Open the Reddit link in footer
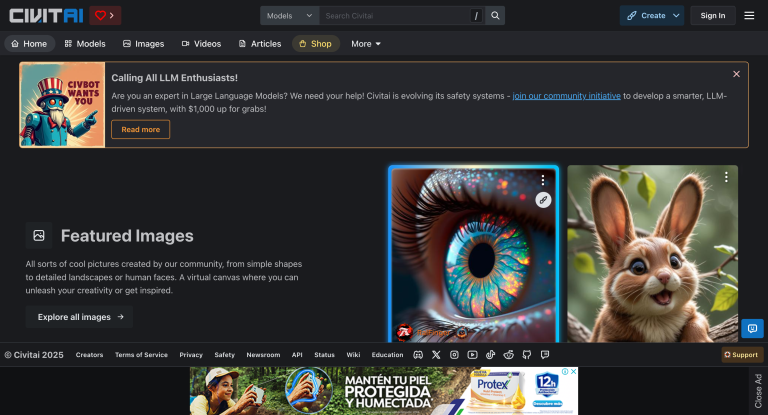The width and height of the screenshot is (768, 415). pos(509,355)
